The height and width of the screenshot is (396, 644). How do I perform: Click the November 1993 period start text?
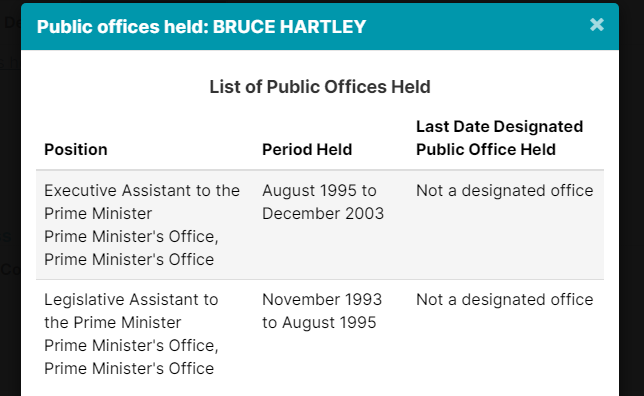[322, 299]
